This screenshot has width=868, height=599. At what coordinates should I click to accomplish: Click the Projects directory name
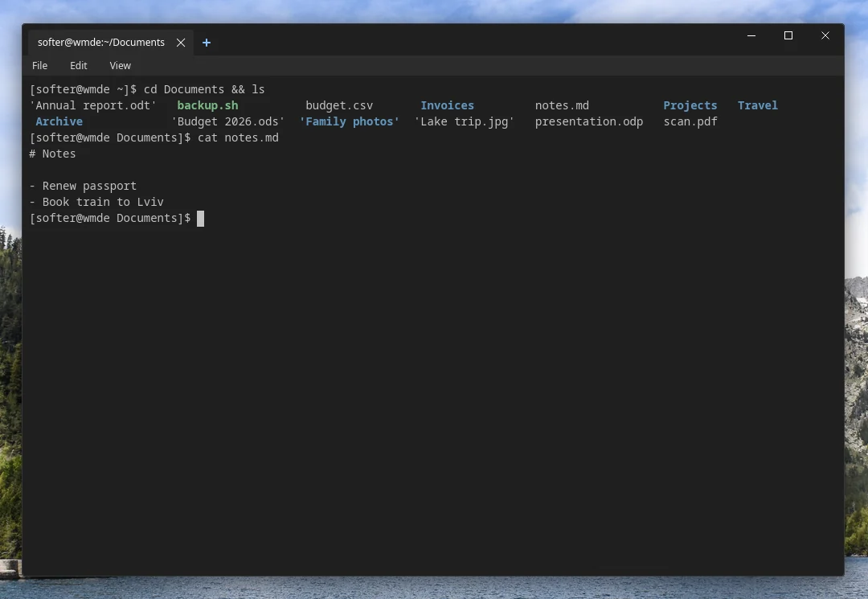690,105
